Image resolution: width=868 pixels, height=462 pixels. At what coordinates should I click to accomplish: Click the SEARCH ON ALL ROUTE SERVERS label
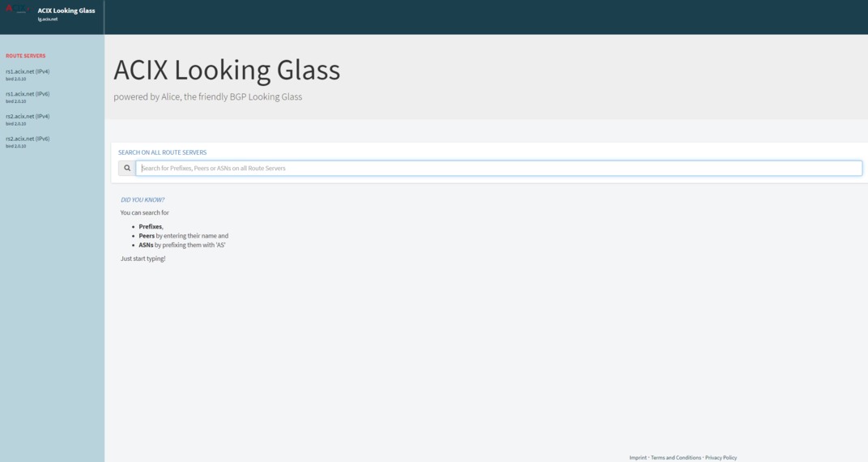[x=162, y=152]
